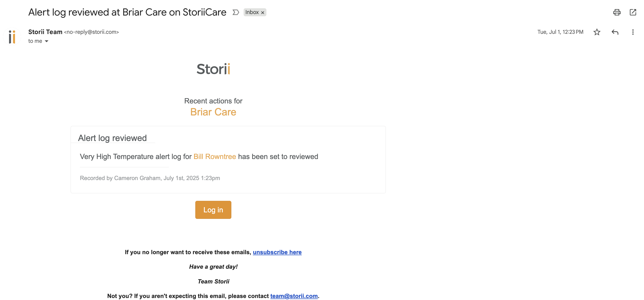Star this email from Storii Team
This screenshot has height=300, width=644.
point(597,32)
